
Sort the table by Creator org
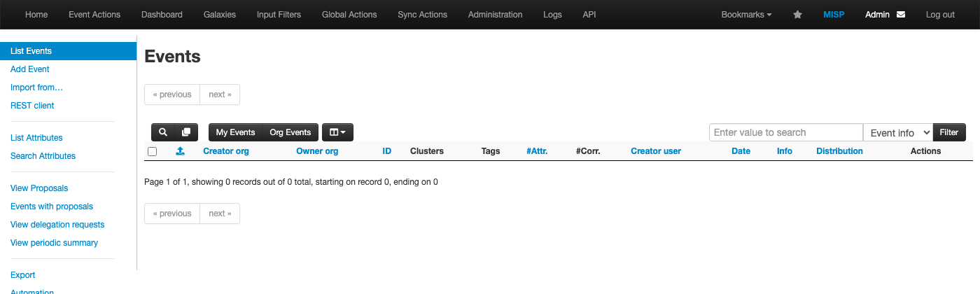tap(226, 151)
